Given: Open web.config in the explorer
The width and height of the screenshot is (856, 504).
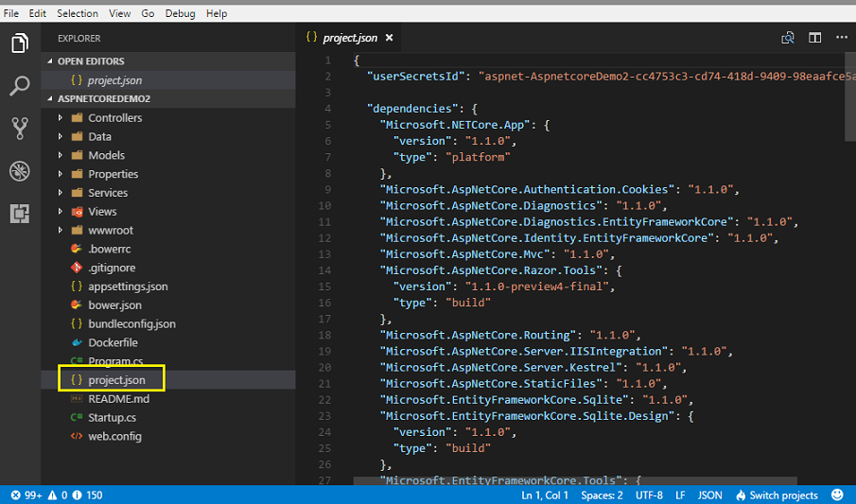Looking at the screenshot, I should (114, 436).
